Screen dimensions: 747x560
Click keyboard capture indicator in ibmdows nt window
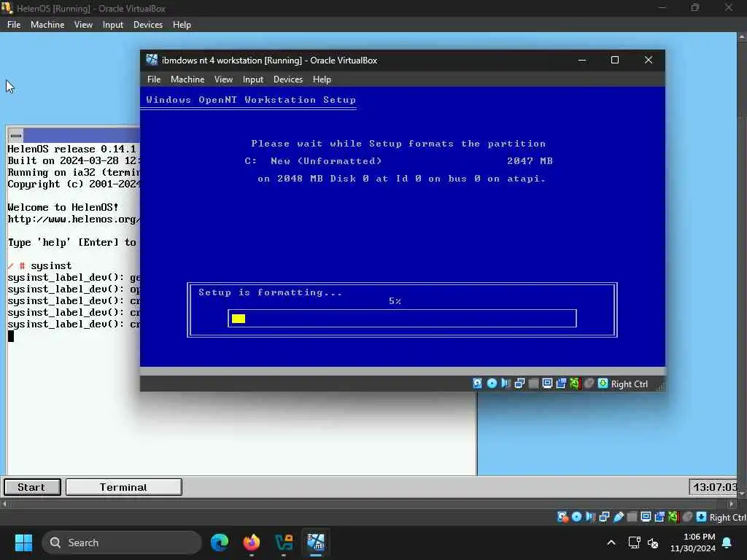[x=603, y=384]
